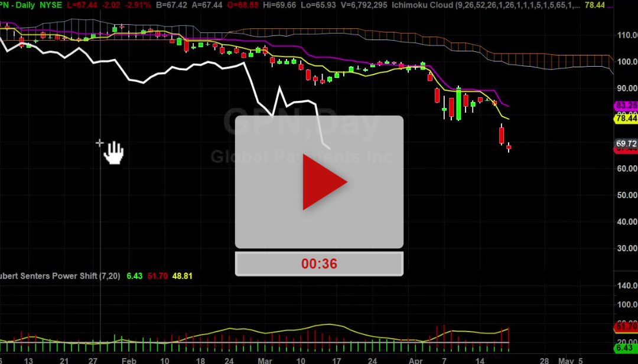This screenshot has height=364, width=638.
Task: Click the magenta 83.25 price label
Action: [x=626, y=106]
